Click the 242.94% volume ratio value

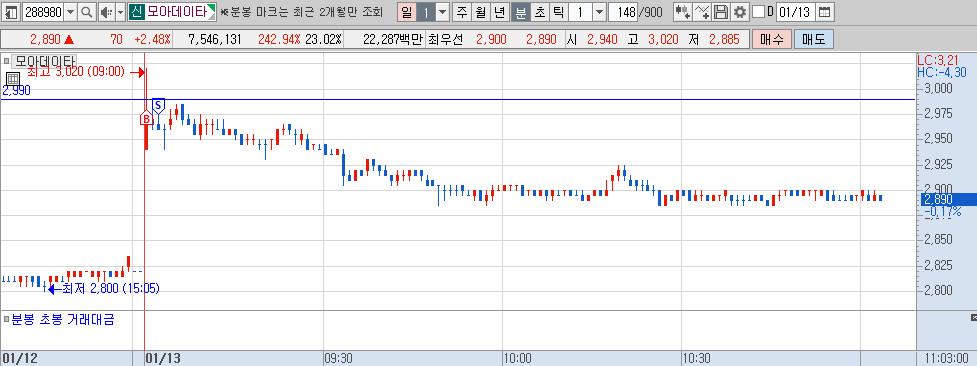pos(279,39)
